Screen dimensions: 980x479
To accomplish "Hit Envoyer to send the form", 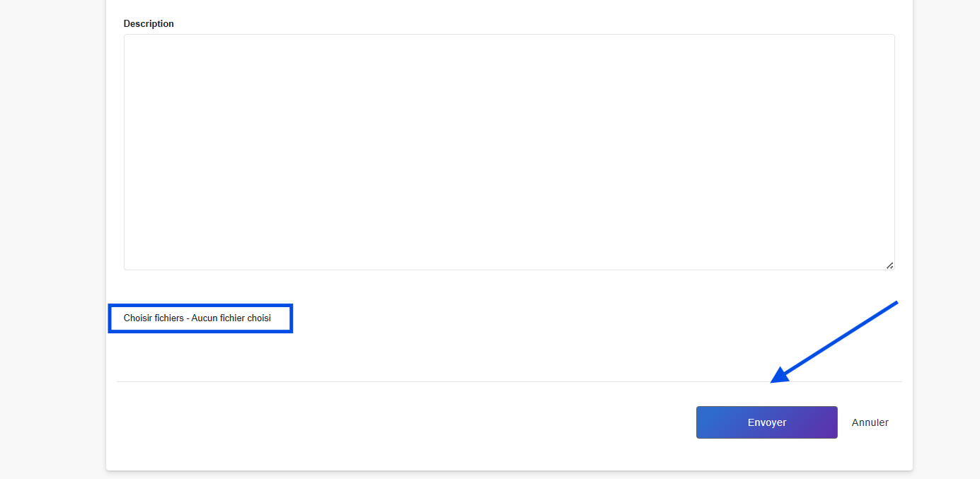I will click(x=766, y=422).
